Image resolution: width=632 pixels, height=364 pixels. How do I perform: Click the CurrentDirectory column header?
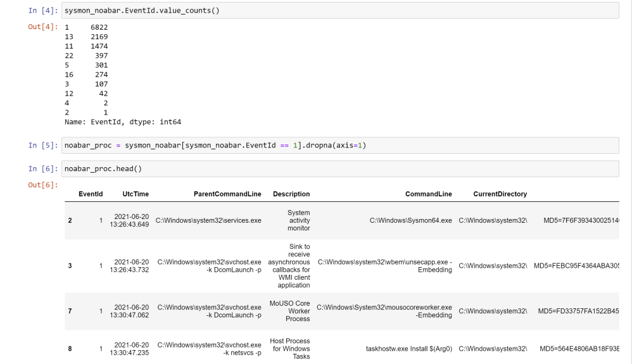500,194
